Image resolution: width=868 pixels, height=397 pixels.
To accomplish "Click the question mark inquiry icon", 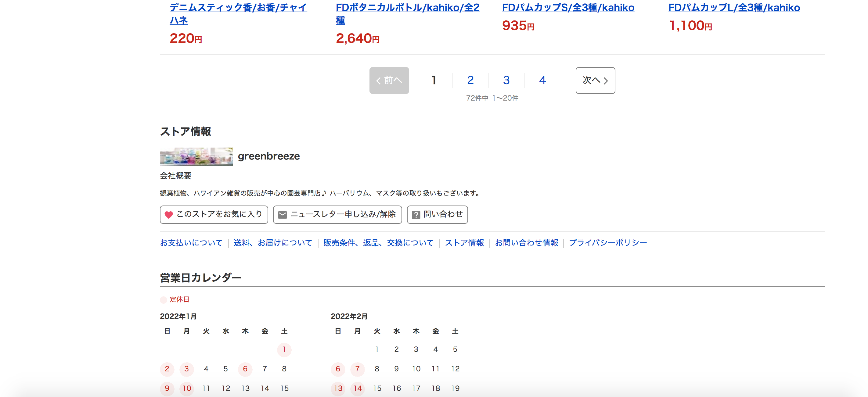I will point(416,214).
